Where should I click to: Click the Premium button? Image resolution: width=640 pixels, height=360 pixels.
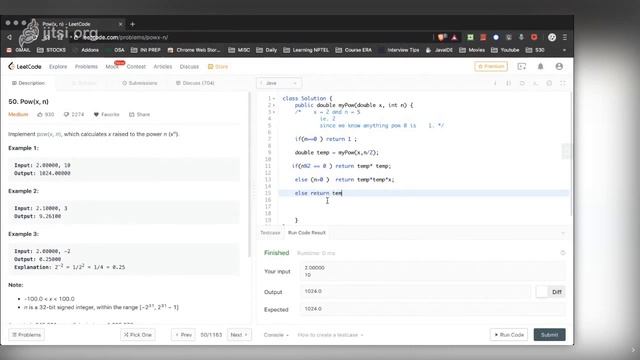point(491,67)
